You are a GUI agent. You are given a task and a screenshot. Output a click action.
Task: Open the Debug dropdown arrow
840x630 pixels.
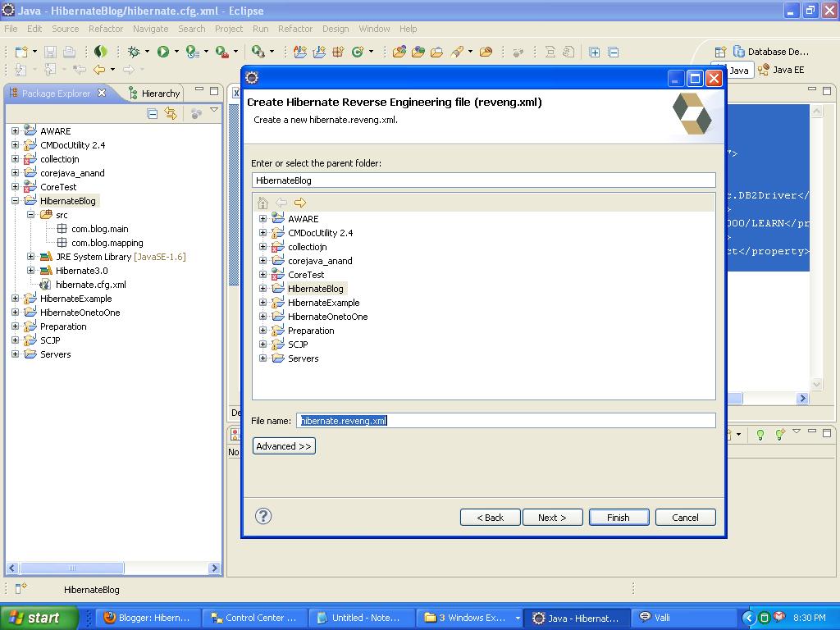pos(147,52)
